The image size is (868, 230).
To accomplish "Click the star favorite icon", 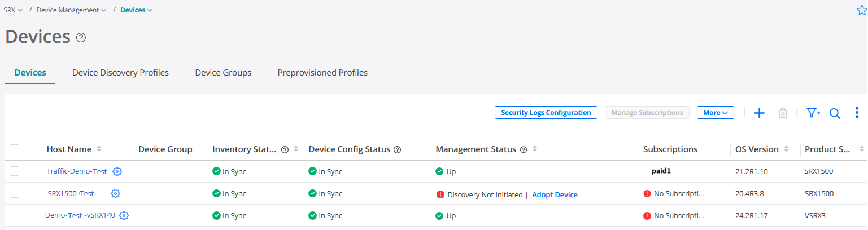I will point(861,10).
